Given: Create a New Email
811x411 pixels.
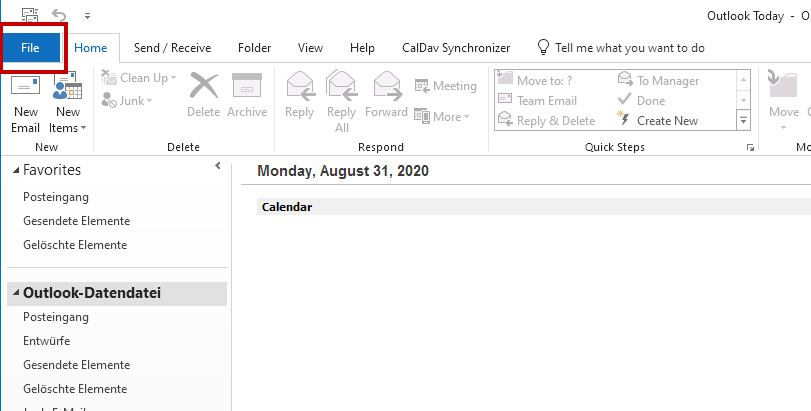Looking at the screenshot, I should 26,103.
